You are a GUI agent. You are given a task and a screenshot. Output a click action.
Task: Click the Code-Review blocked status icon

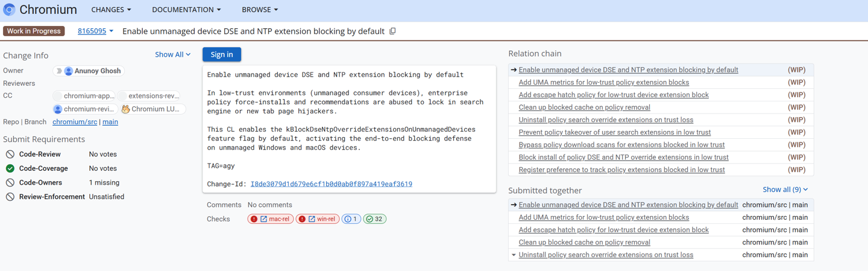coord(10,155)
